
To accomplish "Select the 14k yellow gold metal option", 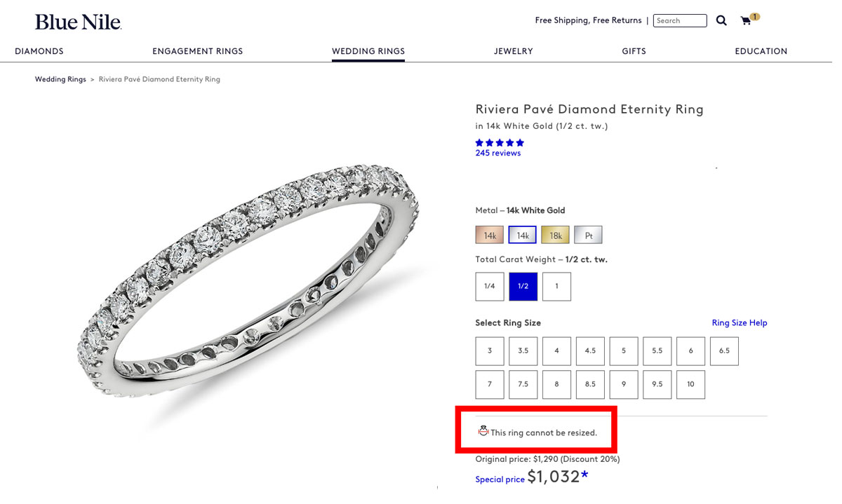I will click(489, 234).
